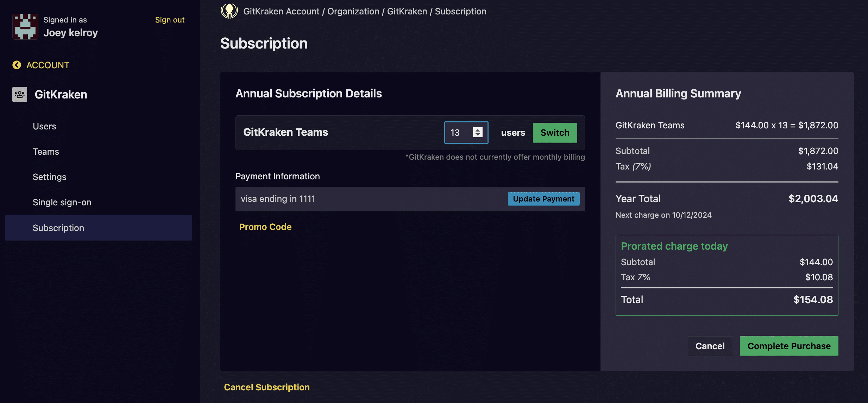The image size is (868, 403).
Task: Decrease the user count with the down arrow
Action: point(478,135)
